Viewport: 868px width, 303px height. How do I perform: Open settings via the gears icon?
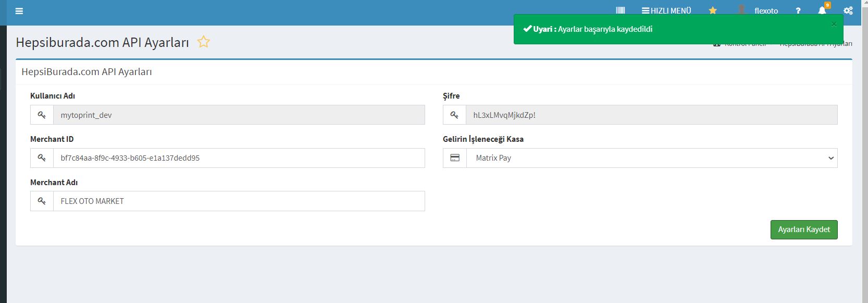click(848, 10)
